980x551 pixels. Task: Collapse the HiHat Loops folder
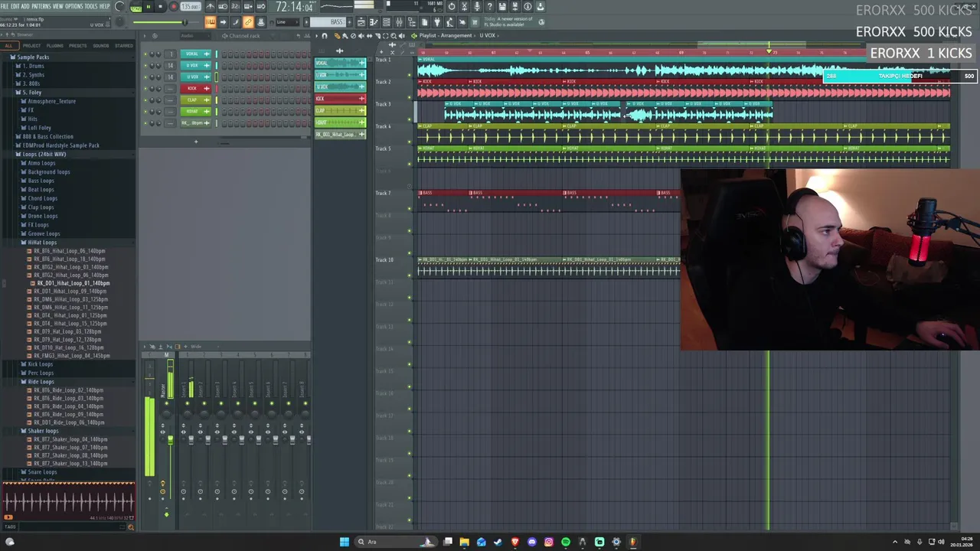point(42,243)
